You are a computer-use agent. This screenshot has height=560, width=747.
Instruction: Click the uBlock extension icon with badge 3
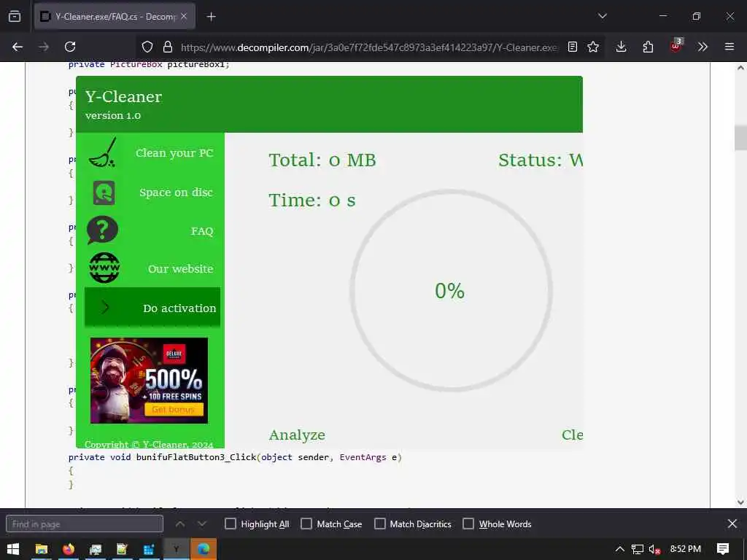pyautogui.click(x=676, y=46)
